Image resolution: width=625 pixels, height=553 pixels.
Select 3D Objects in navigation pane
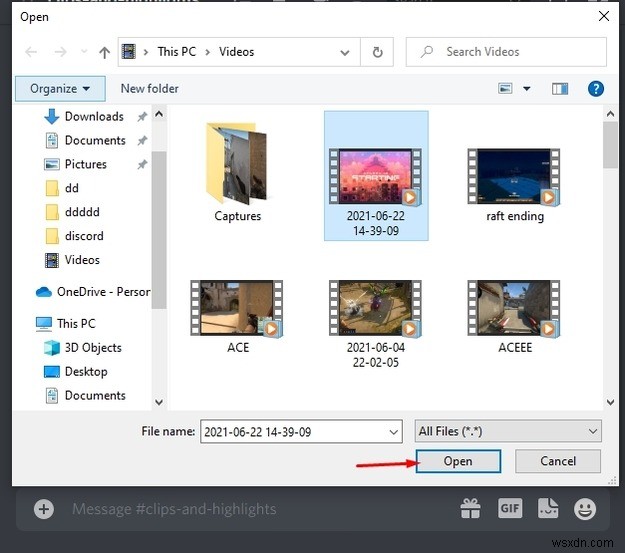95,347
